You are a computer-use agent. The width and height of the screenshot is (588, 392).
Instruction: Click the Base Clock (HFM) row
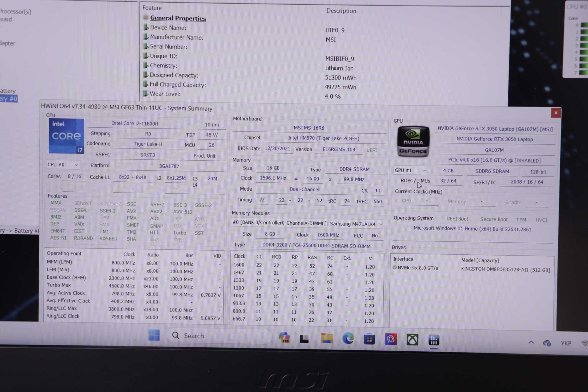tap(134, 278)
